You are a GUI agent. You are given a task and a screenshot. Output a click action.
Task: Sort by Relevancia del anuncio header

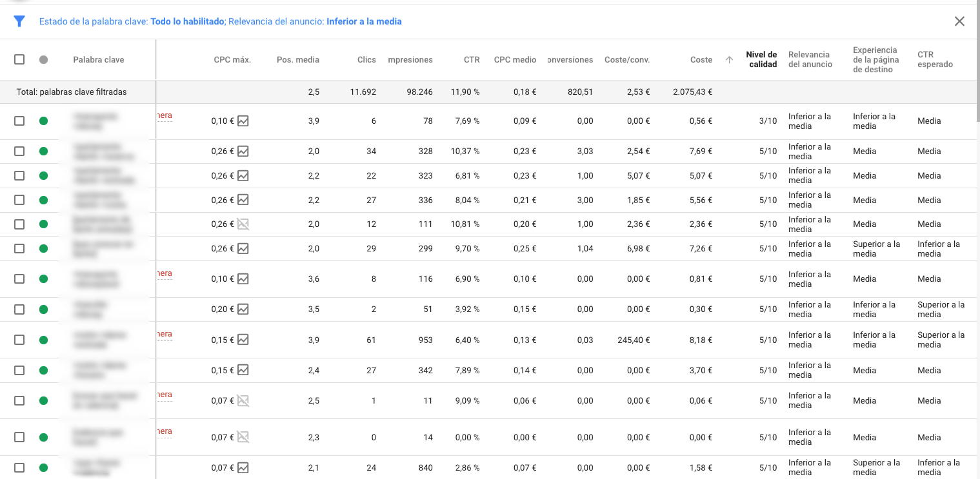810,59
